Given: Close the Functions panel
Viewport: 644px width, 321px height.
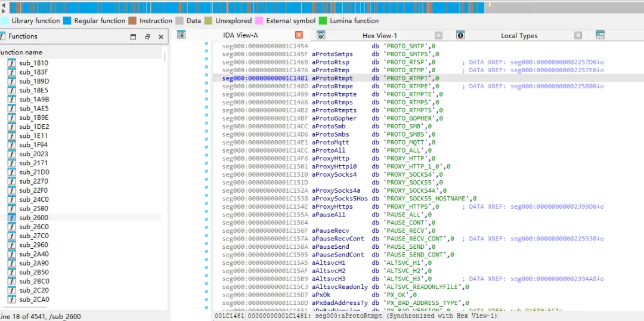Looking at the screenshot, I should [161, 36].
